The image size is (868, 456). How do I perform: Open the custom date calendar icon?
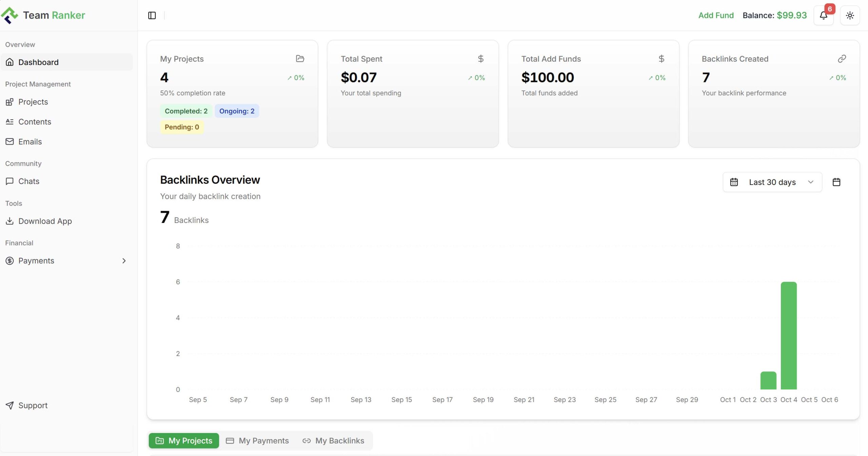point(836,182)
